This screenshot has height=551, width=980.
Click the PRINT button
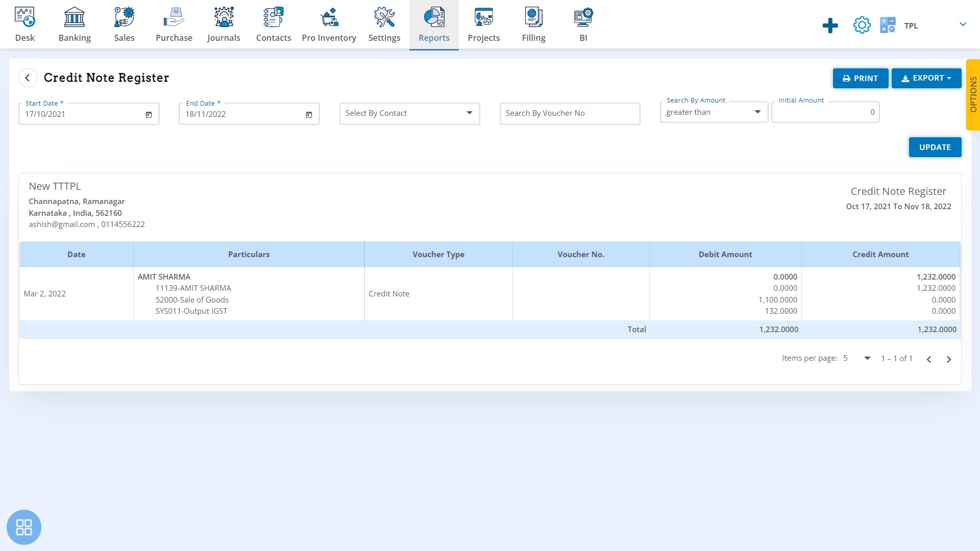pyautogui.click(x=860, y=78)
